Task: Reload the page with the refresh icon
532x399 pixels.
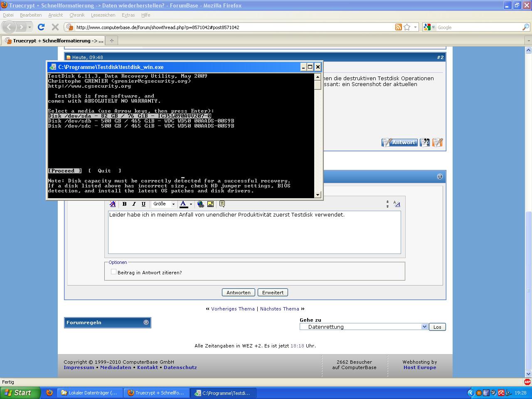Action: 41,27
